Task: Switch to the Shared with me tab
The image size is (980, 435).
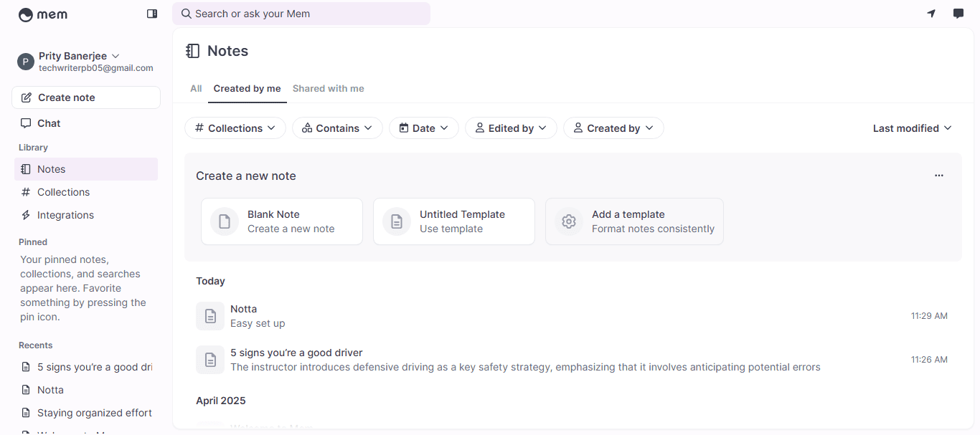Action: 328,89
